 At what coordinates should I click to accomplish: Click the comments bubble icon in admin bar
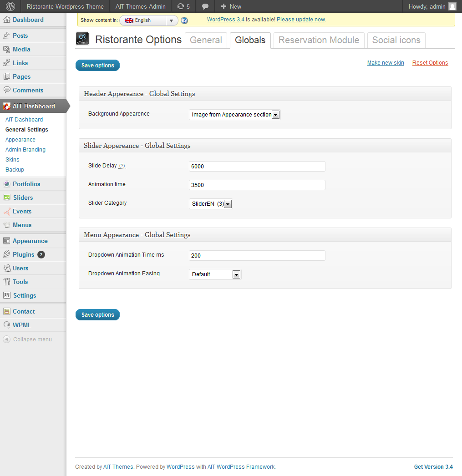pyautogui.click(x=205, y=6)
